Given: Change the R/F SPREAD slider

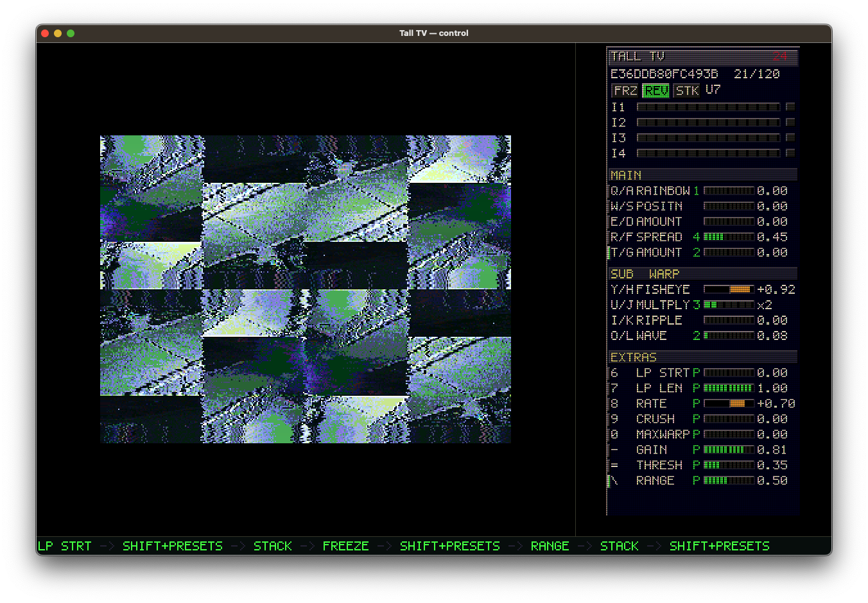Looking at the screenshot, I should pyautogui.click(x=729, y=237).
